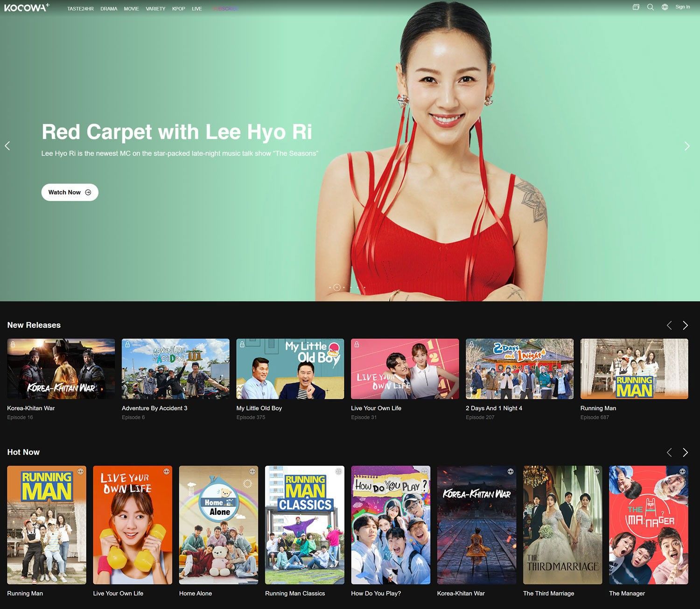Browse the KPOP category
The image size is (700, 609).
179,9
